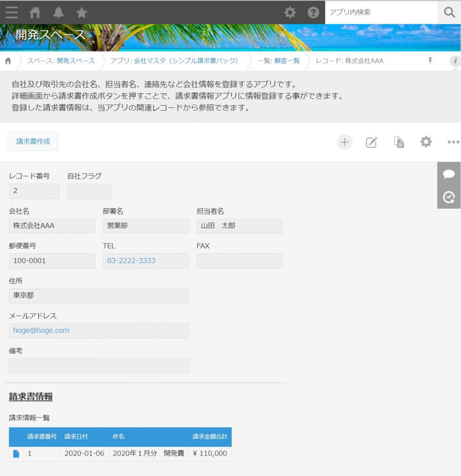Image resolution: width=461 pixels, height=476 pixels.
Task: Open the hamburger menu in the header
Action: [12, 13]
